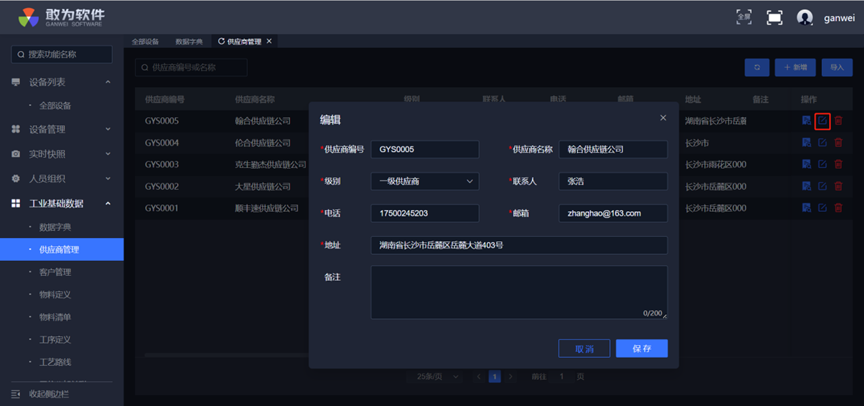The image size is (864, 406).
Task: Delete supplier GYS0001 with trash icon
Action: tap(838, 208)
